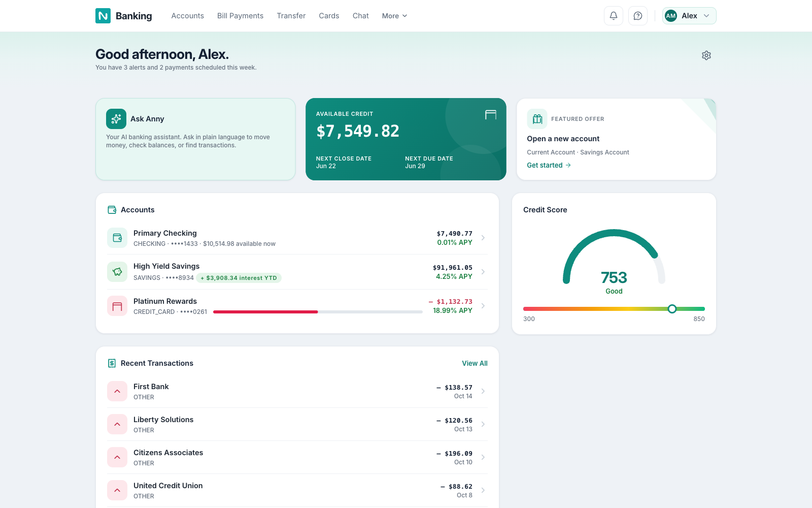Click the Open a new account heading
The width and height of the screenshot is (812, 508).
[563, 139]
